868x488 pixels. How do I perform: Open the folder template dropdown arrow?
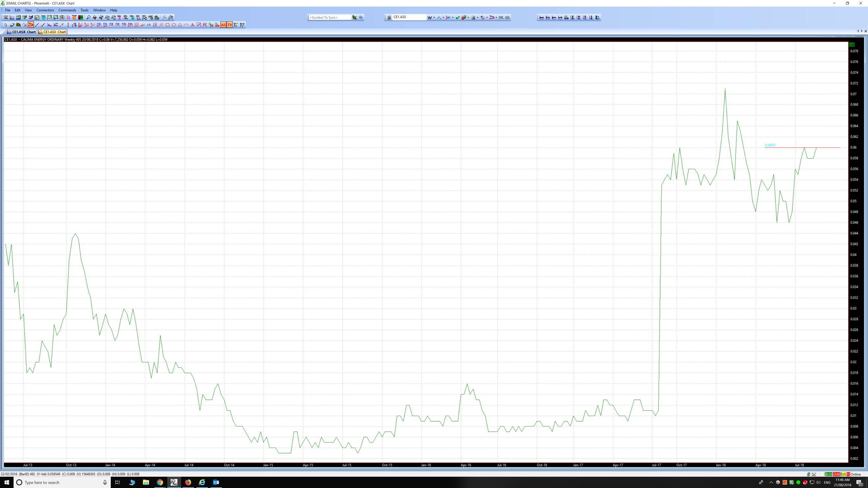(x=469, y=17)
